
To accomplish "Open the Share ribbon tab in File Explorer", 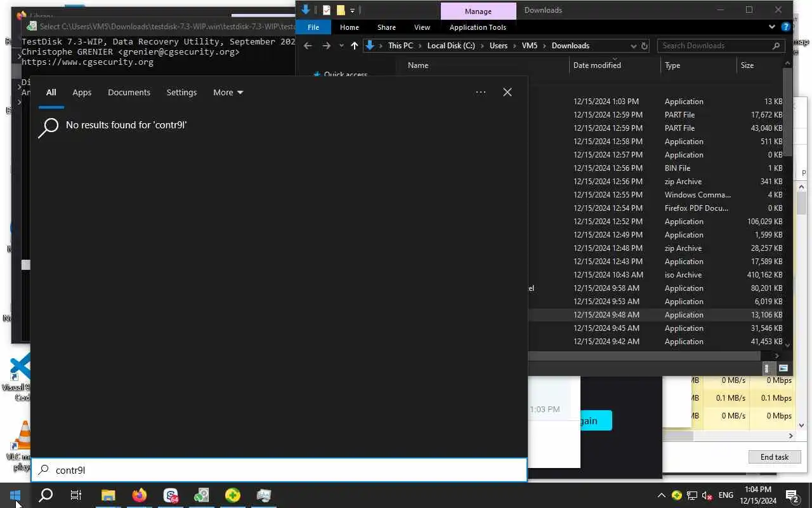I will [386, 27].
